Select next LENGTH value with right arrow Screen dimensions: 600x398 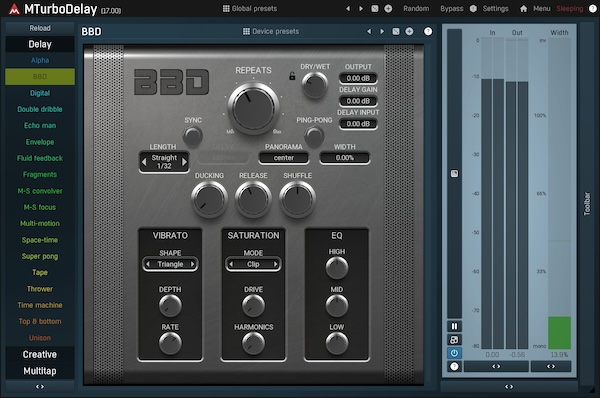point(184,162)
